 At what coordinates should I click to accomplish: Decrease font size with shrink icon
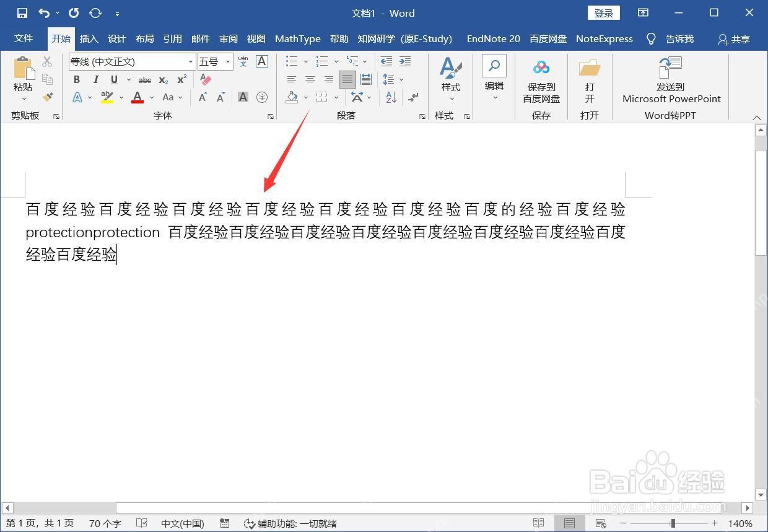[x=221, y=97]
